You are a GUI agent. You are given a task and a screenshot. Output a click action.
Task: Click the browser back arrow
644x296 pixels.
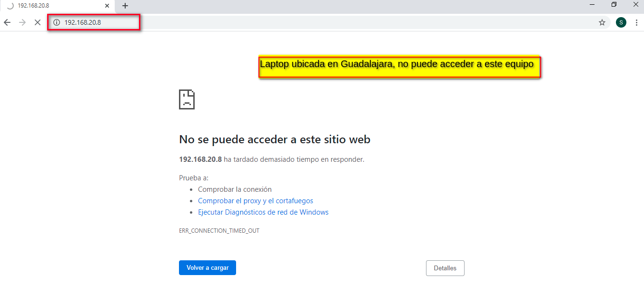[7, 22]
